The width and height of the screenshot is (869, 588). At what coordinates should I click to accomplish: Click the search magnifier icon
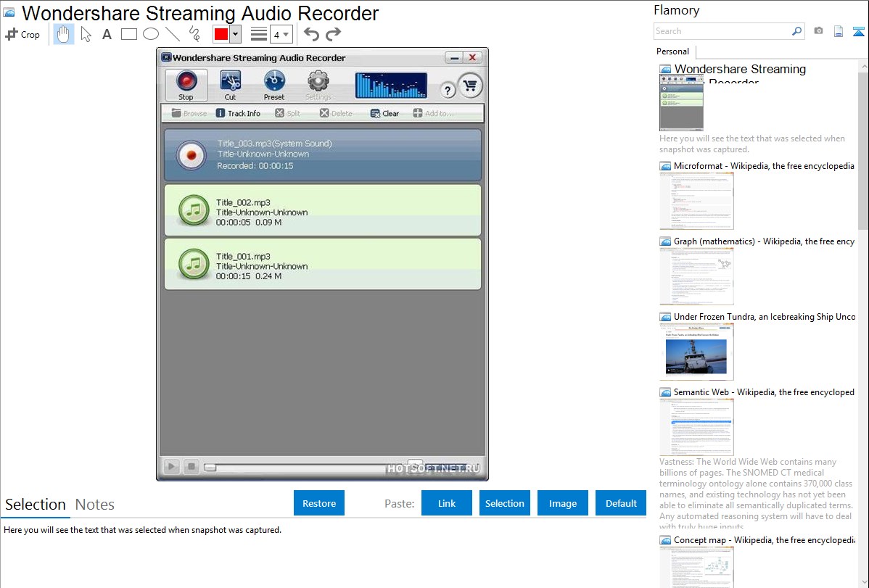[797, 31]
